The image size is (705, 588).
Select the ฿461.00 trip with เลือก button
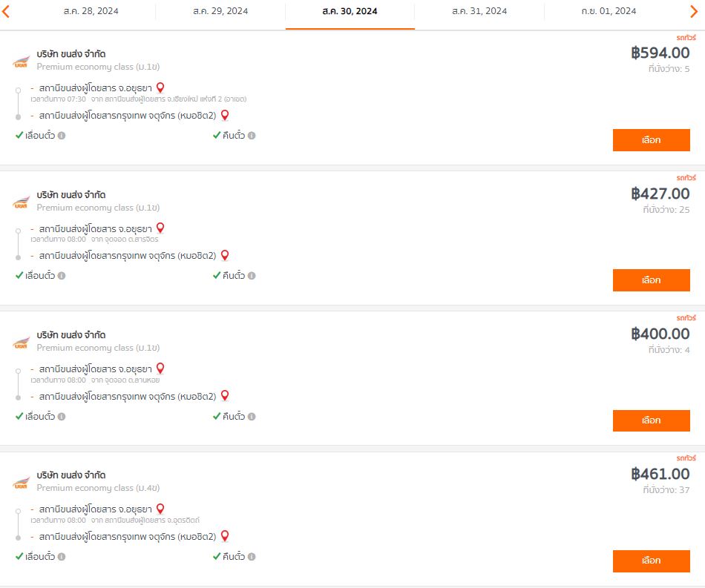pos(651,561)
